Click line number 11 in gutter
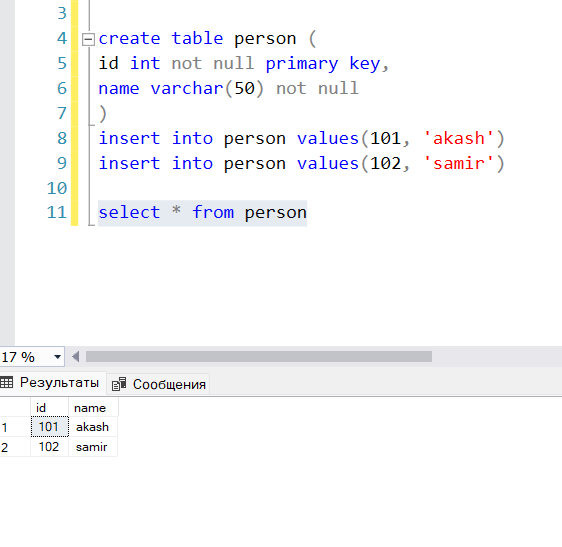This screenshot has height=547, width=562. [x=57, y=213]
